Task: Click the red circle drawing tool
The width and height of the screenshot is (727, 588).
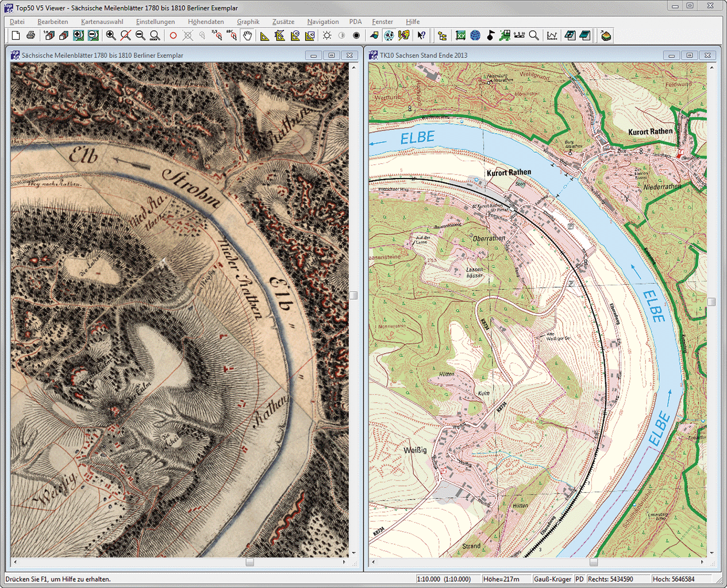Action: 173,36
